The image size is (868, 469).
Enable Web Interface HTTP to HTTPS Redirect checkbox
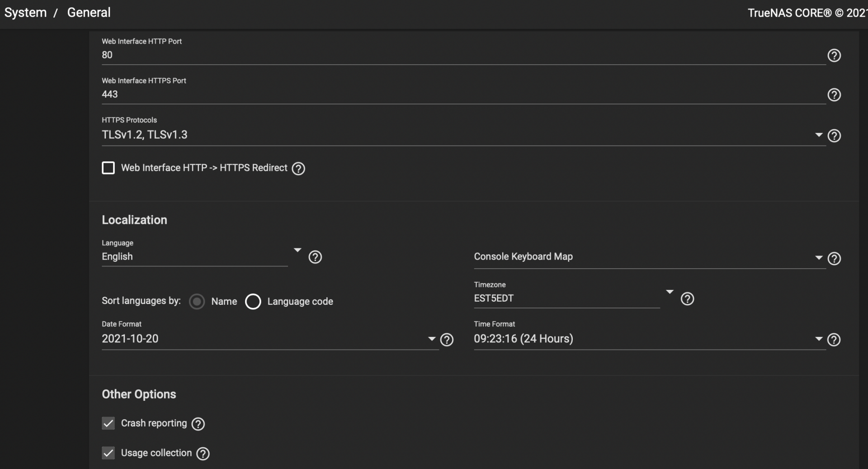108,168
